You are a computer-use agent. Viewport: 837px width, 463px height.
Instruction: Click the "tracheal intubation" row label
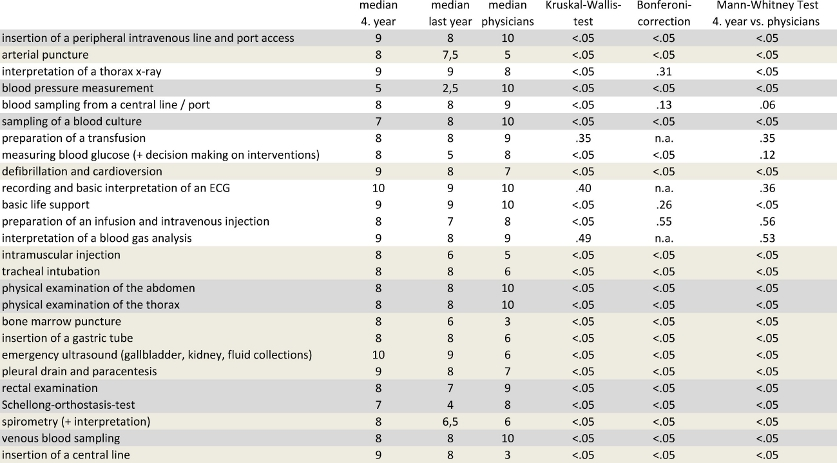click(52, 272)
